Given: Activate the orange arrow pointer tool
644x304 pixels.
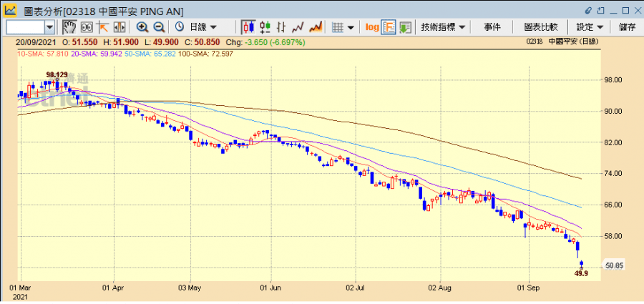Looking at the screenshot, I should [x=103, y=26].
